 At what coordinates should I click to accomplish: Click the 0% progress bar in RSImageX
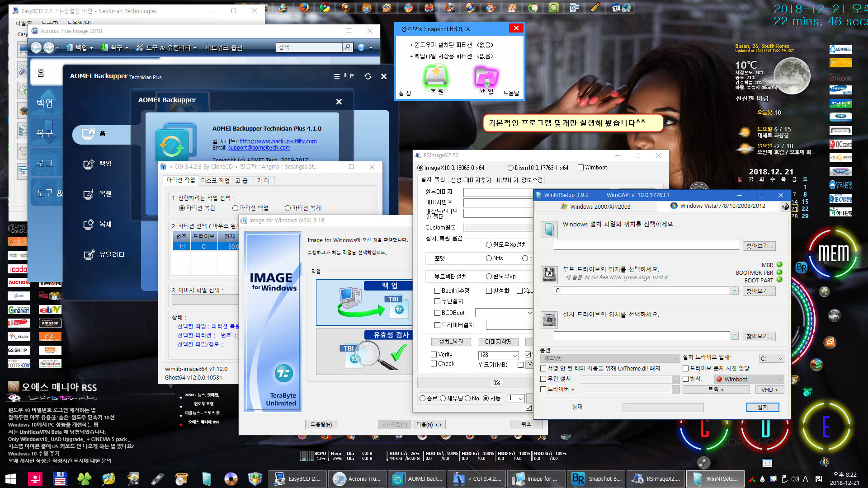click(x=475, y=383)
